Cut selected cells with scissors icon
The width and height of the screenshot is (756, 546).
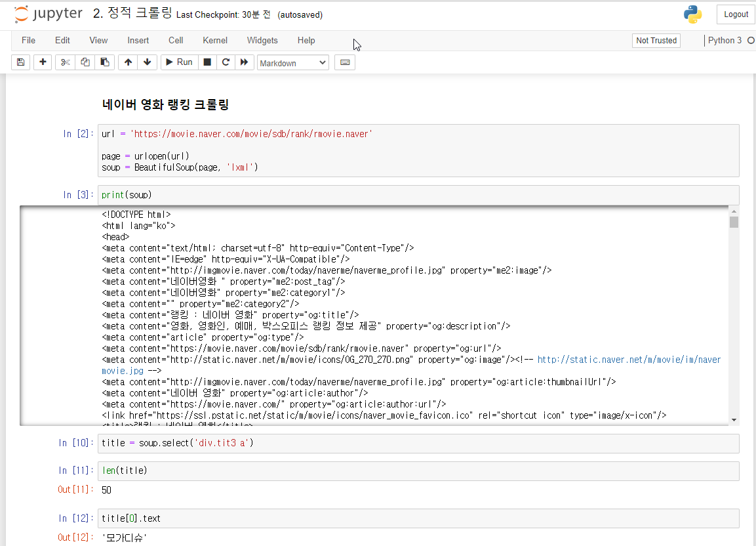point(65,62)
